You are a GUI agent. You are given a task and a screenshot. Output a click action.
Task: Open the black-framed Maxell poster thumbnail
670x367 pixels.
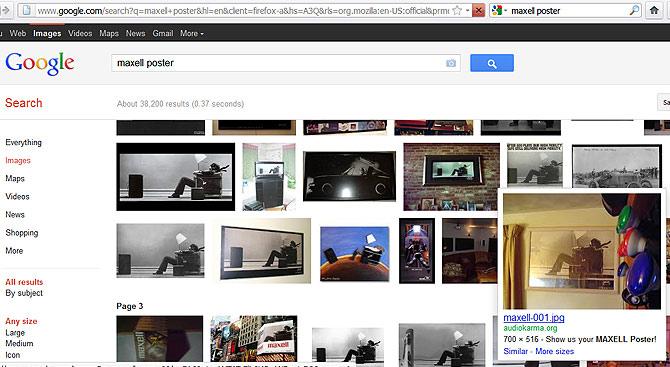pyautogui.click(x=176, y=176)
